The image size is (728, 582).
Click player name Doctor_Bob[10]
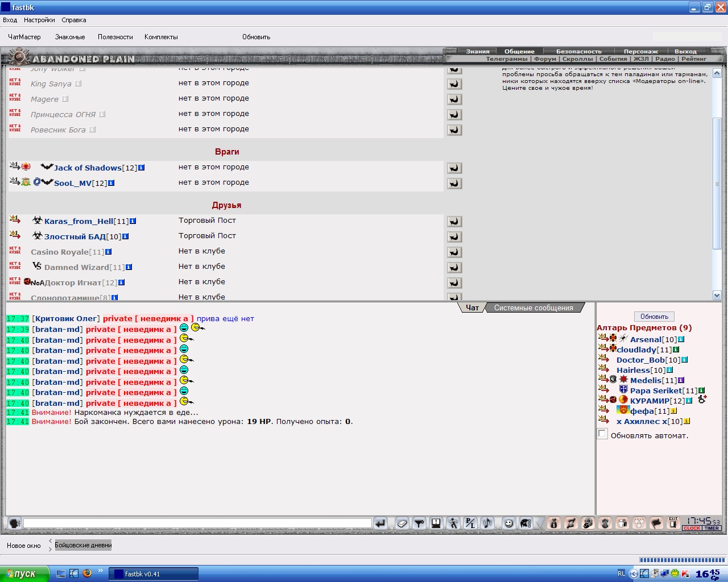tap(648, 360)
